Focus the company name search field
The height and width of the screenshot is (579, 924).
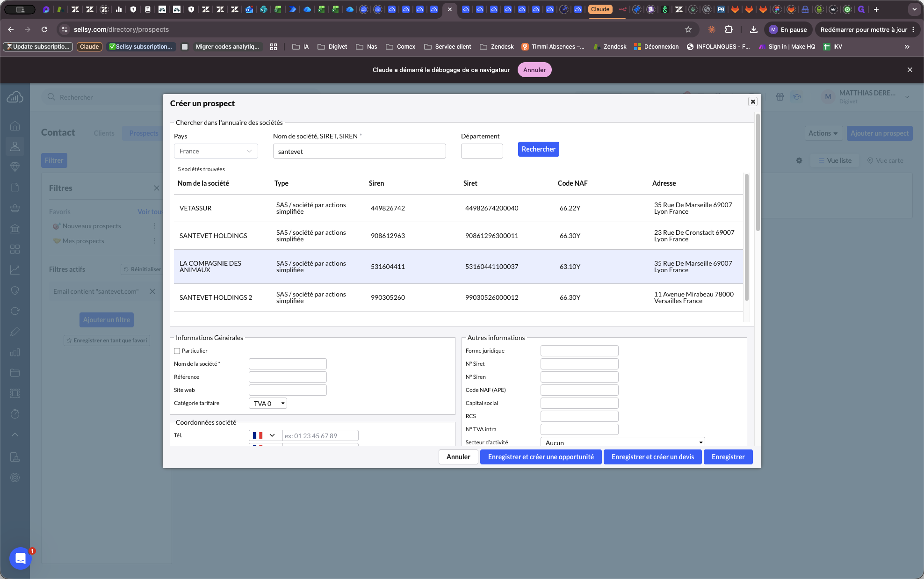360,151
